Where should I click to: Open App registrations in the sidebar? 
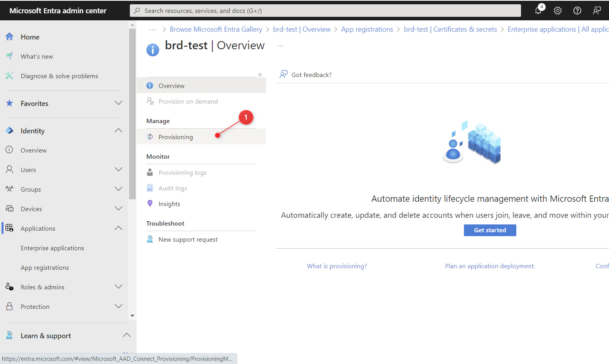(45, 267)
